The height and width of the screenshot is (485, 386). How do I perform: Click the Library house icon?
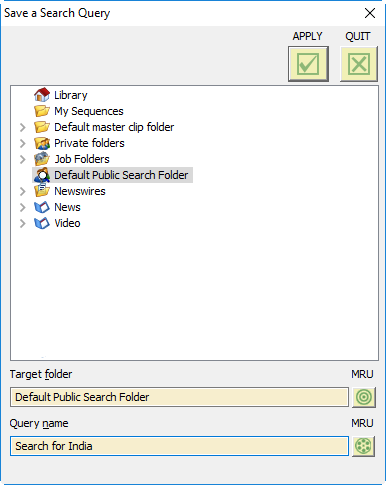42,95
